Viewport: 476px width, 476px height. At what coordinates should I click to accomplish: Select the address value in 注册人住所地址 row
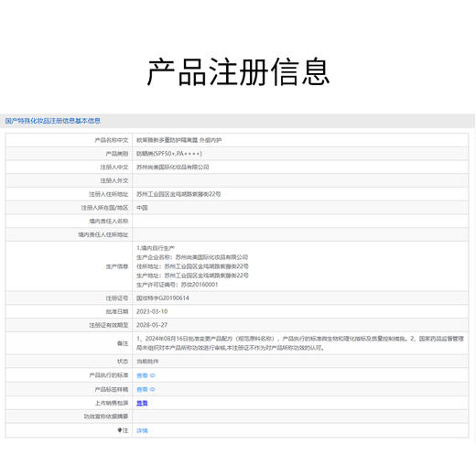(178, 194)
